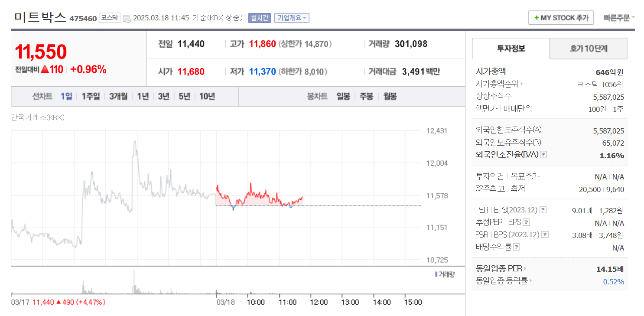644x316 pixels.
Task: Show the 일봉 candlestick chart
Action: click(x=343, y=97)
